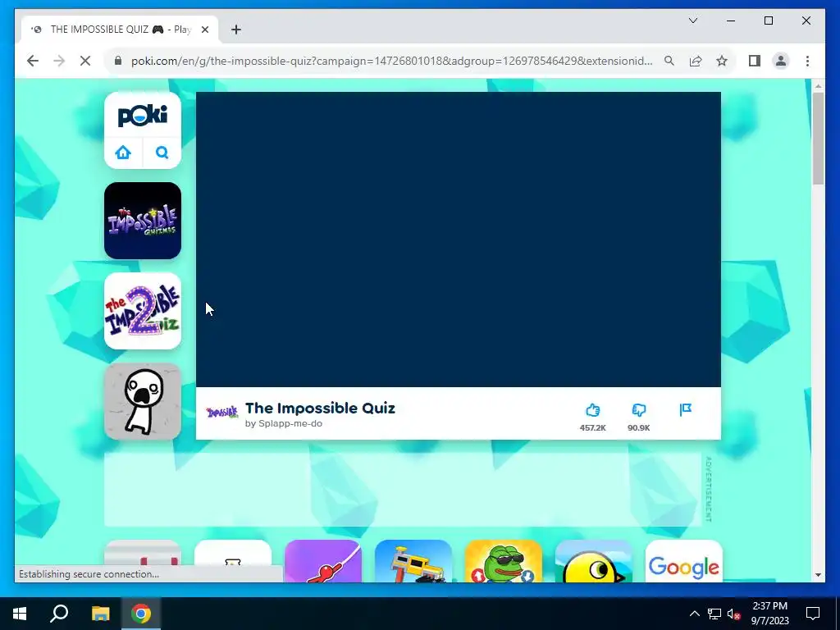Share this page icon

[x=696, y=61]
